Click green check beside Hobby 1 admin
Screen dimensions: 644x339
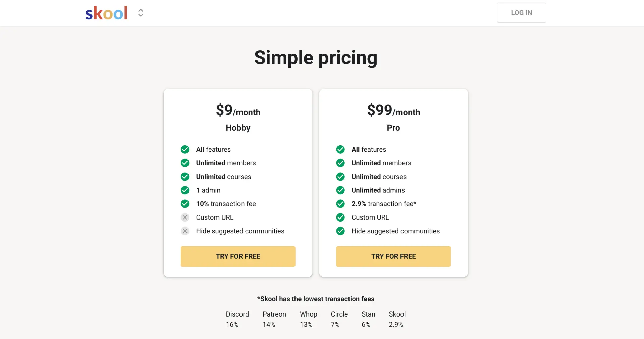point(185,190)
